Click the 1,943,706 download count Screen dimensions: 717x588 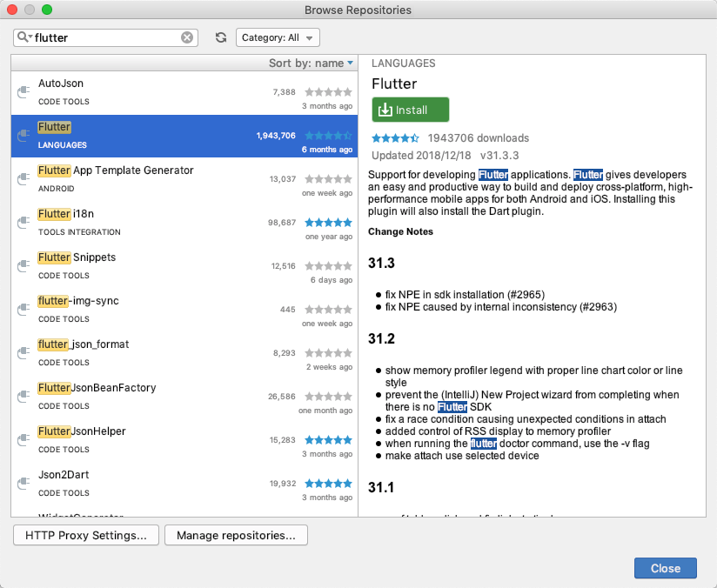[276, 136]
